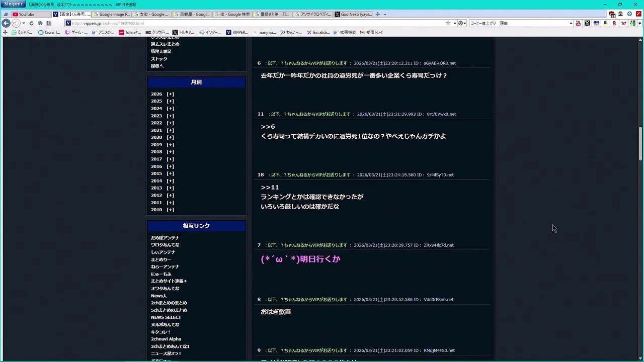Open the 受信トレイ Gmail bookmark
The height and width of the screenshot is (362, 644).
371,32
